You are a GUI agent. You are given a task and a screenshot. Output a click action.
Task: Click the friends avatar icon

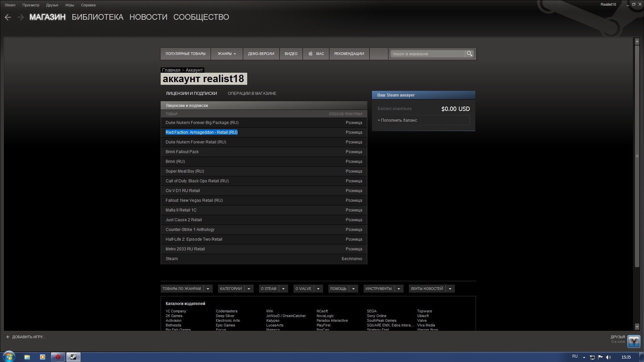(634, 341)
